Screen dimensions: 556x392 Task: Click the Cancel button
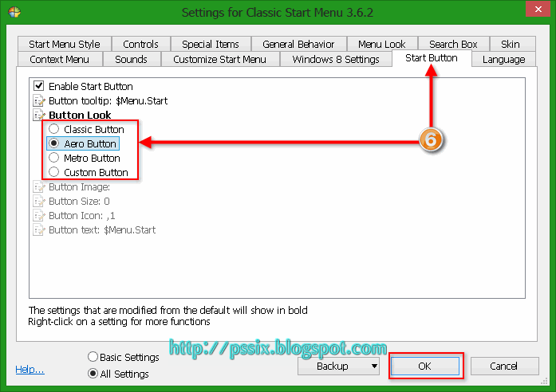(504, 367)
